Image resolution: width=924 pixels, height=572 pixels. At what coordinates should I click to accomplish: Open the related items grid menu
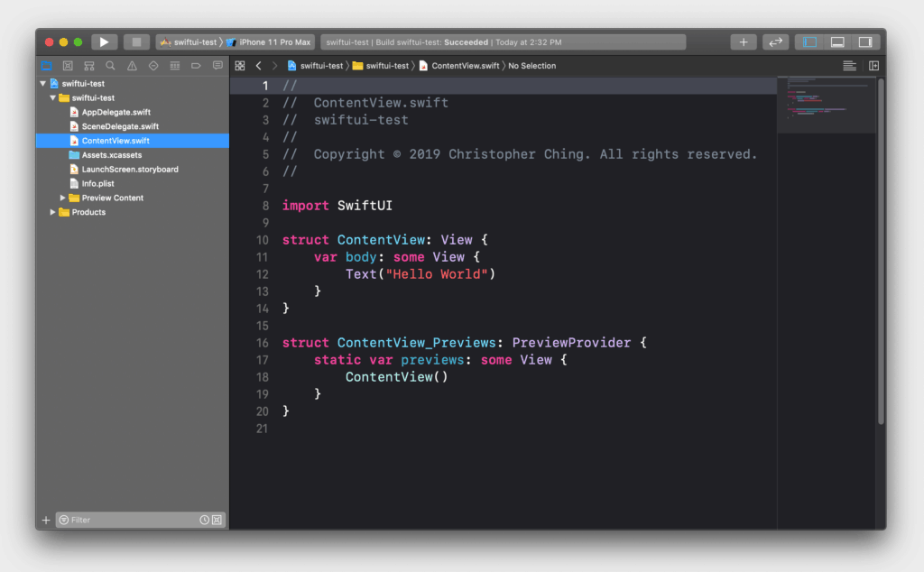tap(240, 65)
